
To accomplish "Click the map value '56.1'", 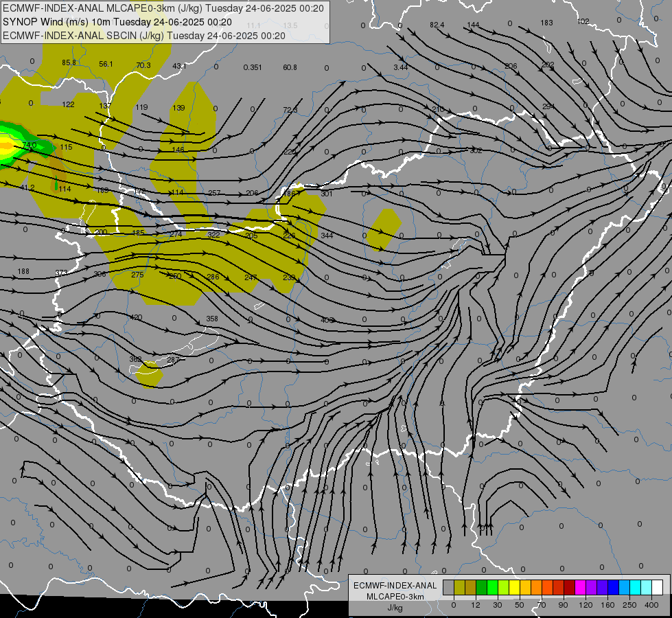I will [106, 64].
